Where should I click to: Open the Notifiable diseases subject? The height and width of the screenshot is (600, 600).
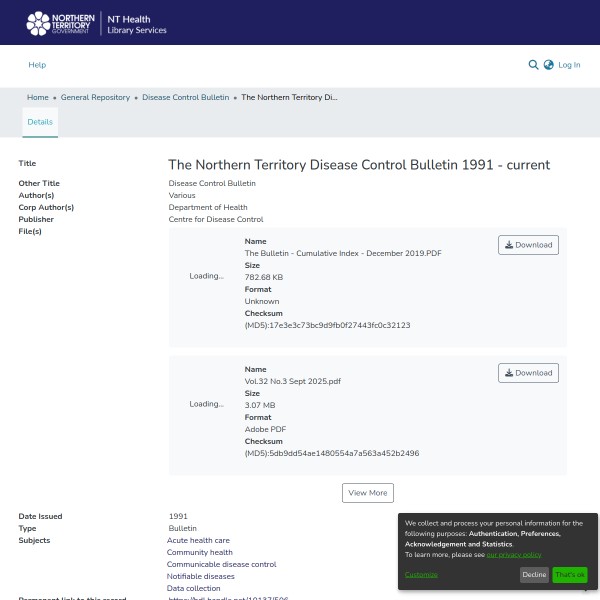[x=200, y=577]
